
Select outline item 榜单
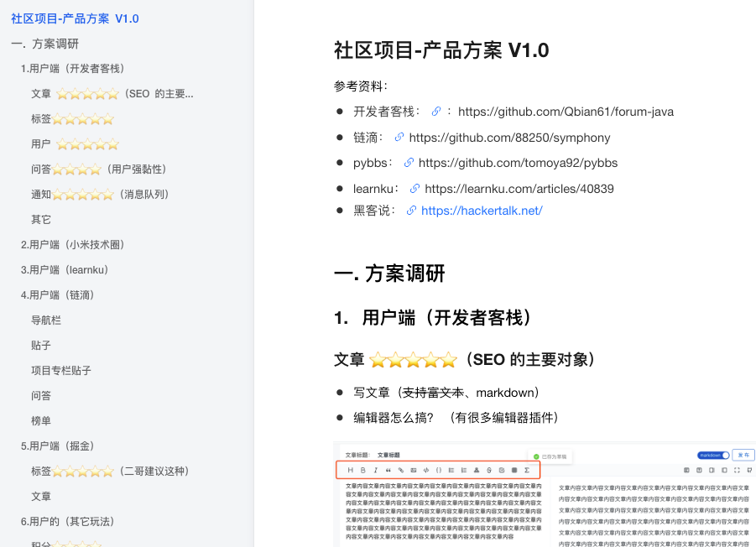tap(41, 420)
